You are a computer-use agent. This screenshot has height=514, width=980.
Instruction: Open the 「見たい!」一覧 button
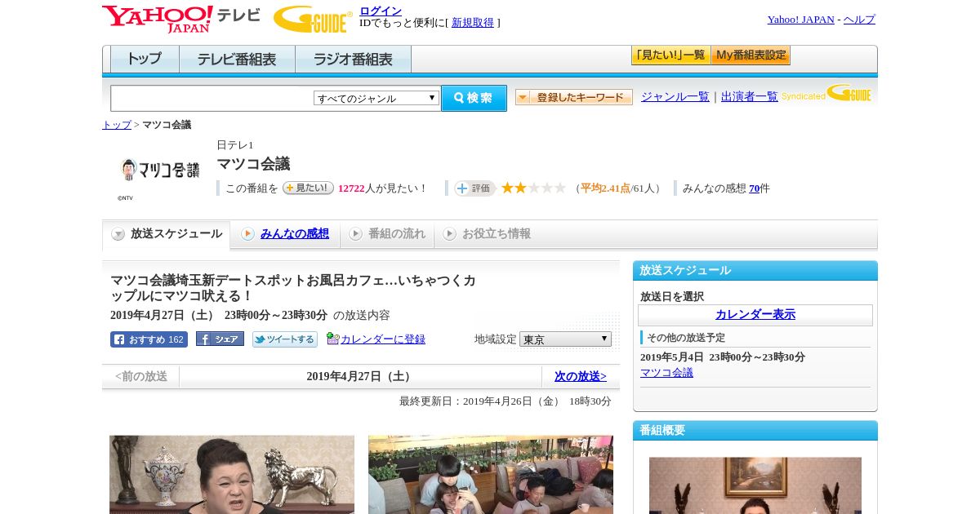click(670, 55)
